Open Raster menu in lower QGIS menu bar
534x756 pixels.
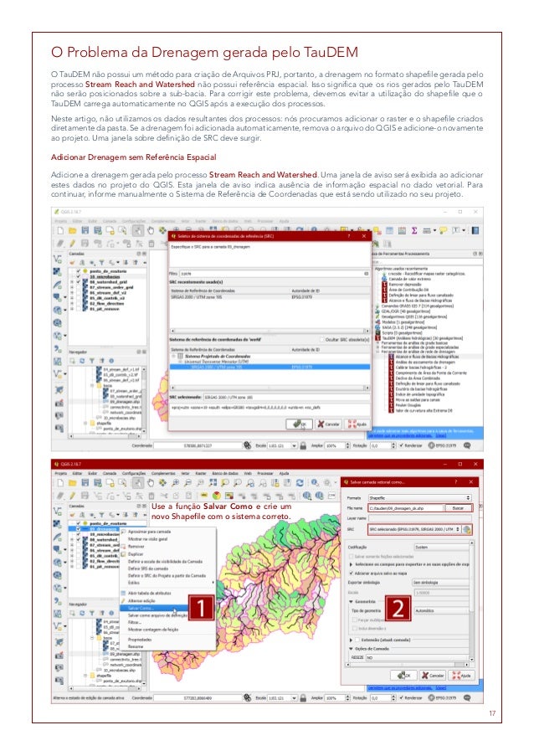tap(201, 474)
